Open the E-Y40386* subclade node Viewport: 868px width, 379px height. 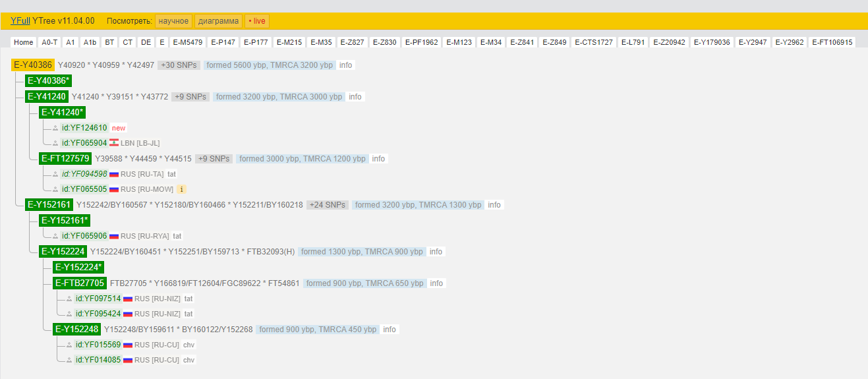pos(48,80)
